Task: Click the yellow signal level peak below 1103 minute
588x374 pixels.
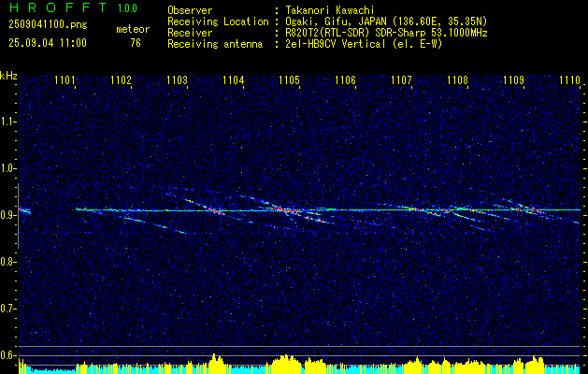Action: (x=215, y=363)
